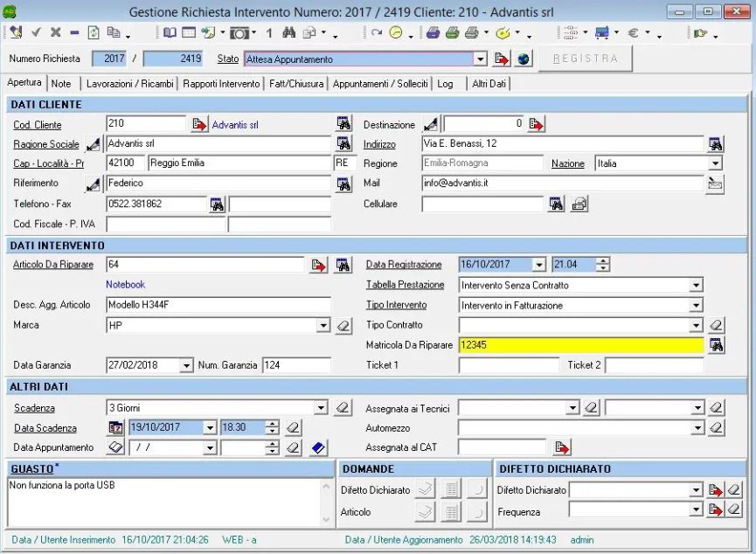Click the copy documents toolbar icon
Image resolution: width=756 pixels, height=554 pixels.
(x=114, y=32)
